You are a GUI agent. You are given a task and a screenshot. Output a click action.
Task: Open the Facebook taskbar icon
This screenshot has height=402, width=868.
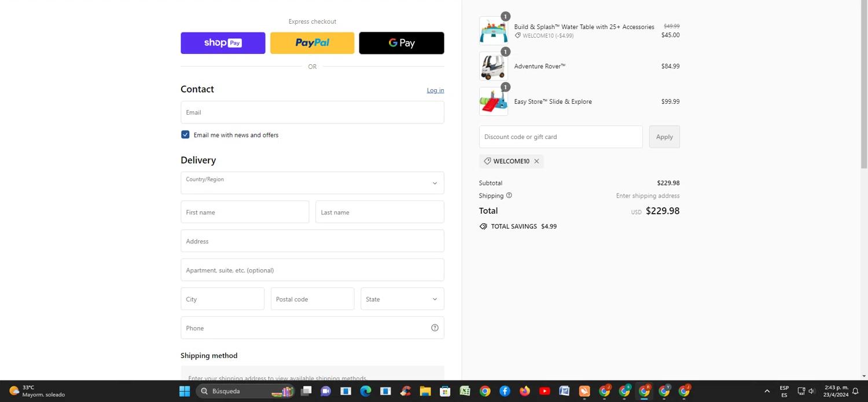[x=505, y=391]
